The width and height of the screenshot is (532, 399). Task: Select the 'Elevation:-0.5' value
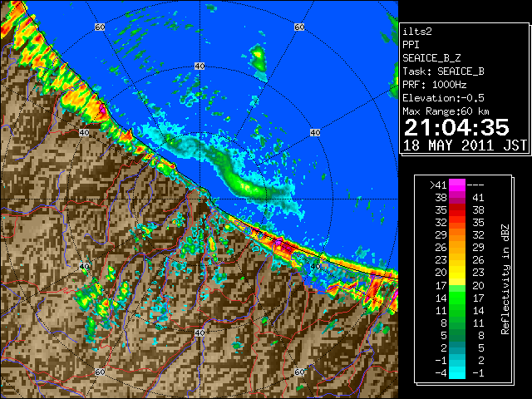coord(443,98)
